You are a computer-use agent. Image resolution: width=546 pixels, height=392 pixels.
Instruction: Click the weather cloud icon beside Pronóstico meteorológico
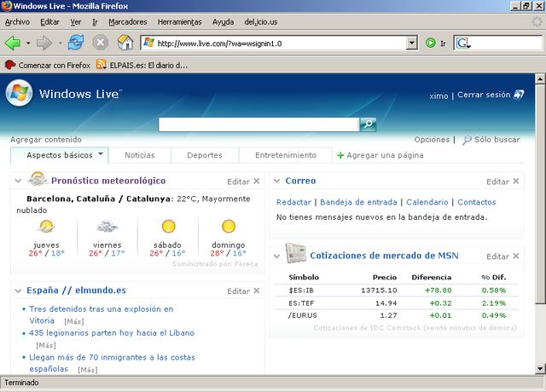(x=38, y=179)
